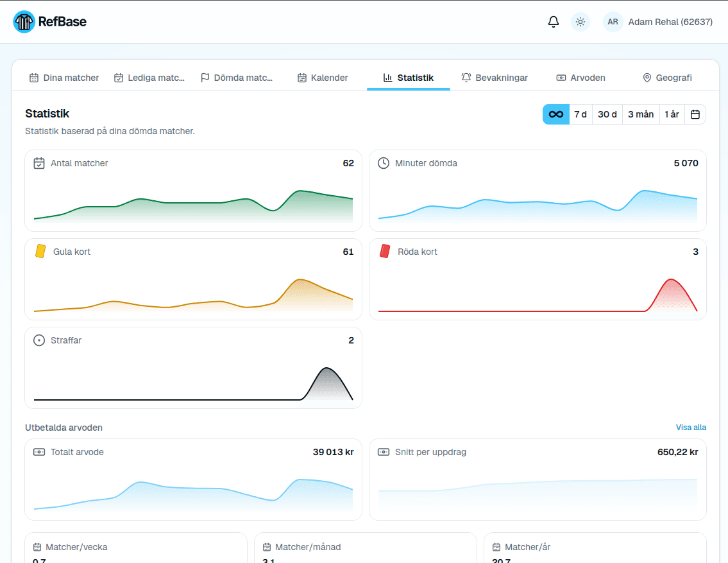
Task: Click the yellow card icon
Action: [40, 251]
